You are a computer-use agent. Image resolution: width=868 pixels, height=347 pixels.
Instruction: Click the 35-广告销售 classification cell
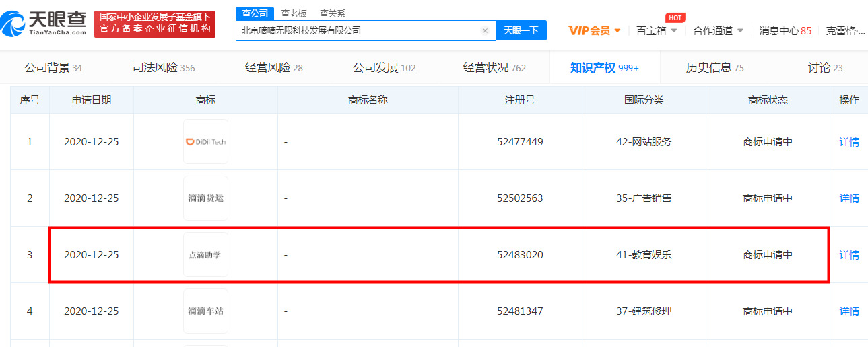644,198
